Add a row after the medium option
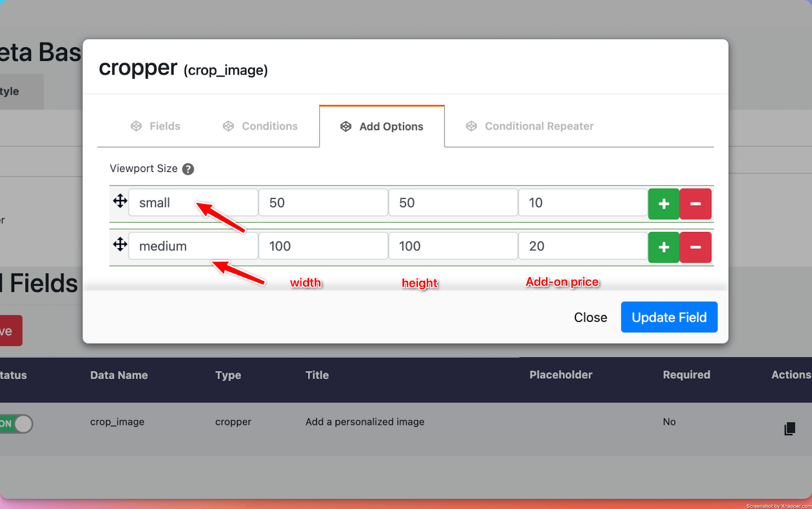 pyautogui.click(x=663, y=248)
